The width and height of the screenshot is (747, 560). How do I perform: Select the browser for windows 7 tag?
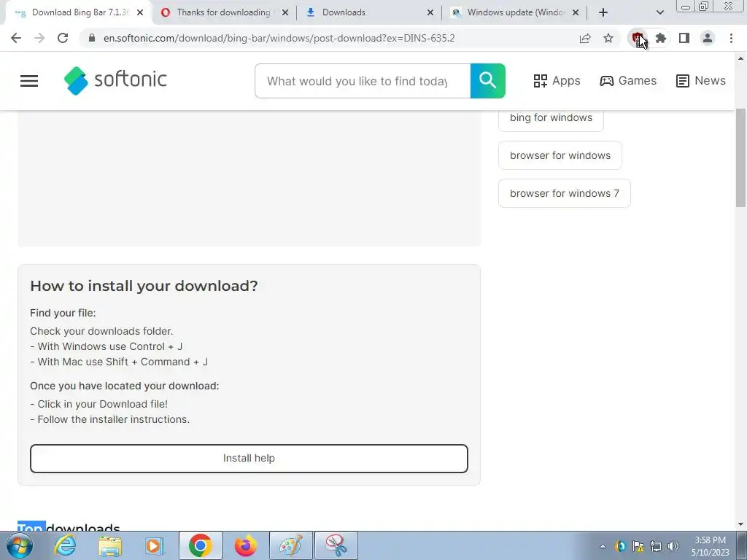click(x=565, y=193)
